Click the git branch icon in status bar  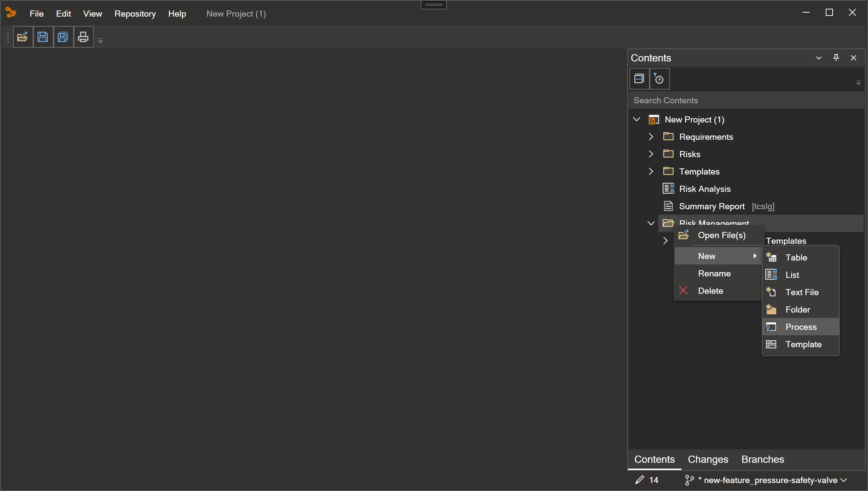tap(689, 480)
